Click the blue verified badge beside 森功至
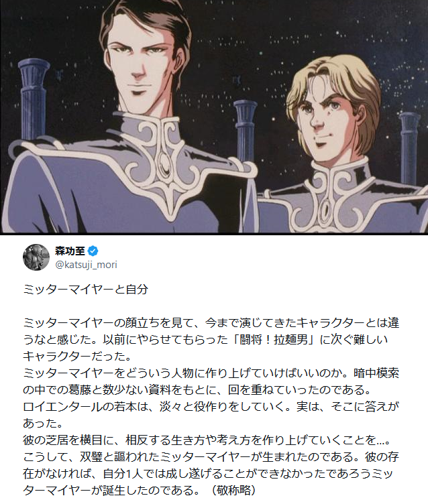This screenshot has width=428, height=504. pos(93,251)
